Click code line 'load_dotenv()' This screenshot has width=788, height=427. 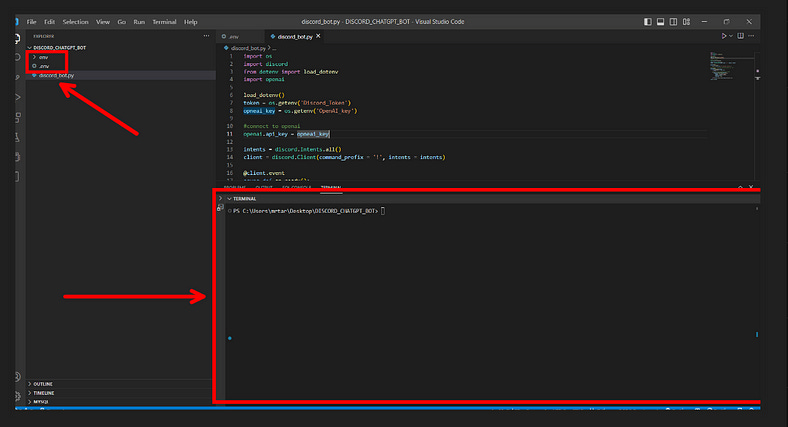click(x=264, y=95)
